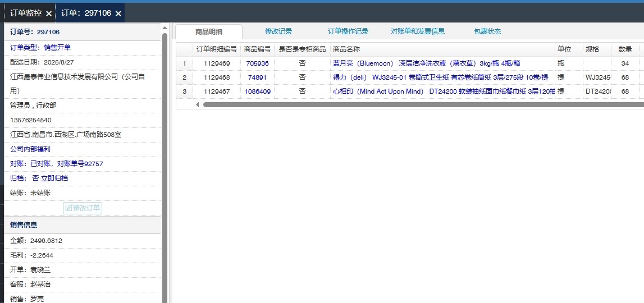Screen dimensions: 644x303
Task: Open product code 74891 link
Action: pyautogui.click(x=257, y=77)
